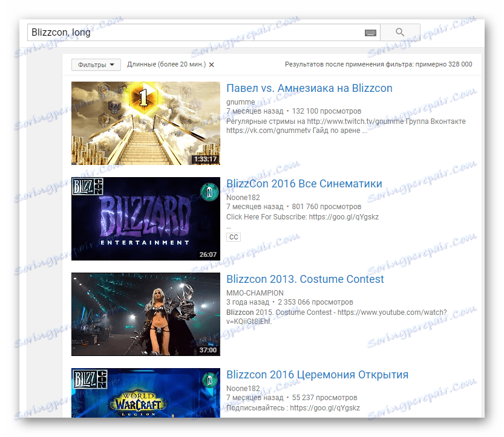Visit Noone182 channel under Церемония Открытия
504x437 pixels.
243,389
